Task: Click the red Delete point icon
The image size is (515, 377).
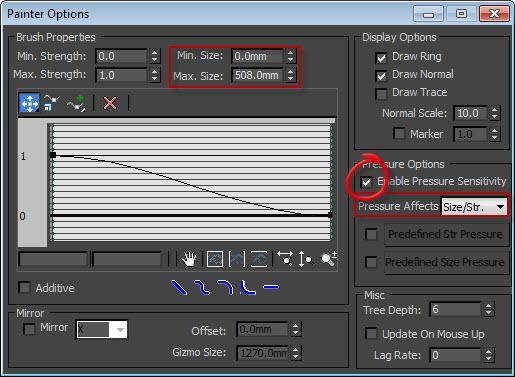Action: [110, 103]
